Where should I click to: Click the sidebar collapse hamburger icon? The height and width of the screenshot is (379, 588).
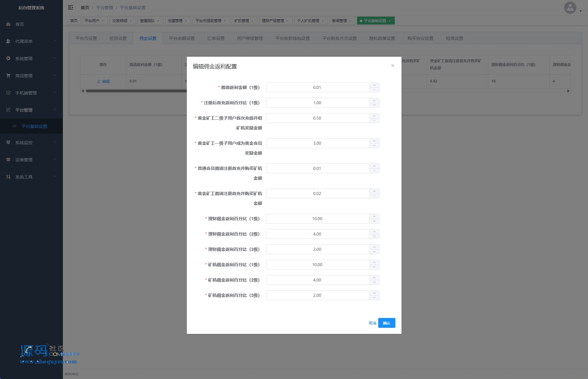coord(71,7)
